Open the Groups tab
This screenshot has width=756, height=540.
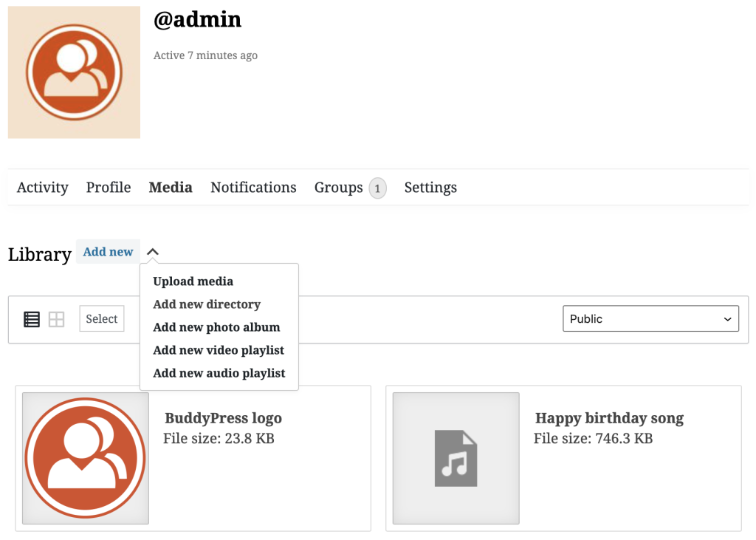coord(338,187)
